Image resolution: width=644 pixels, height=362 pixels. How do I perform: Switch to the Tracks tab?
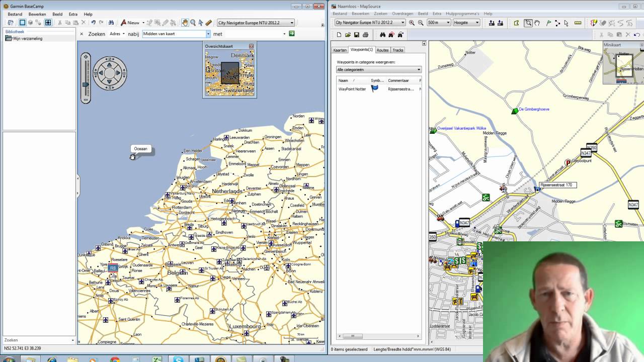coord(398,50)
